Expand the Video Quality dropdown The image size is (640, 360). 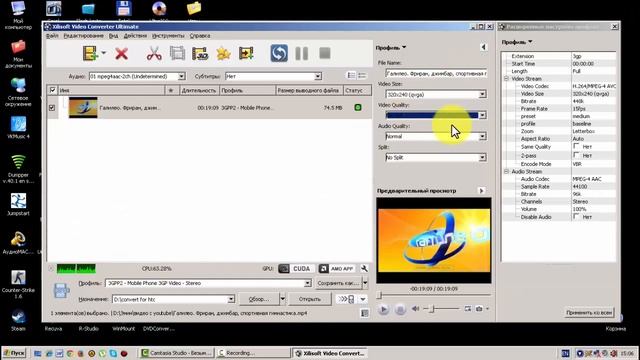coord(482,115)
